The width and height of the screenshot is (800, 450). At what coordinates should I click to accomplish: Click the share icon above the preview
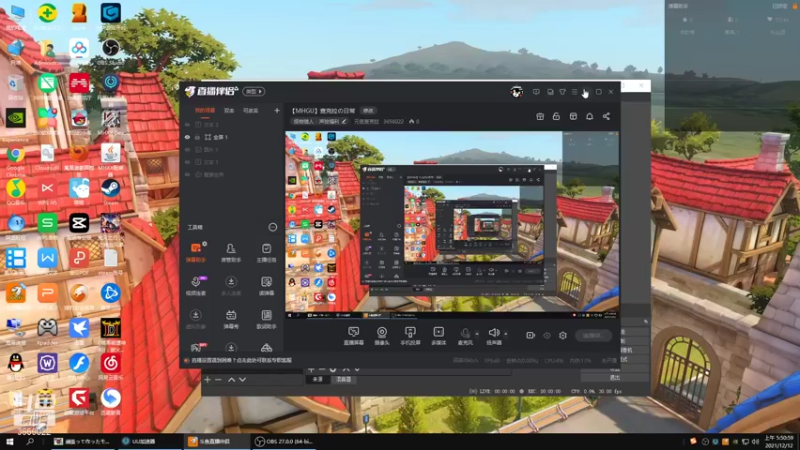(606, 116)
